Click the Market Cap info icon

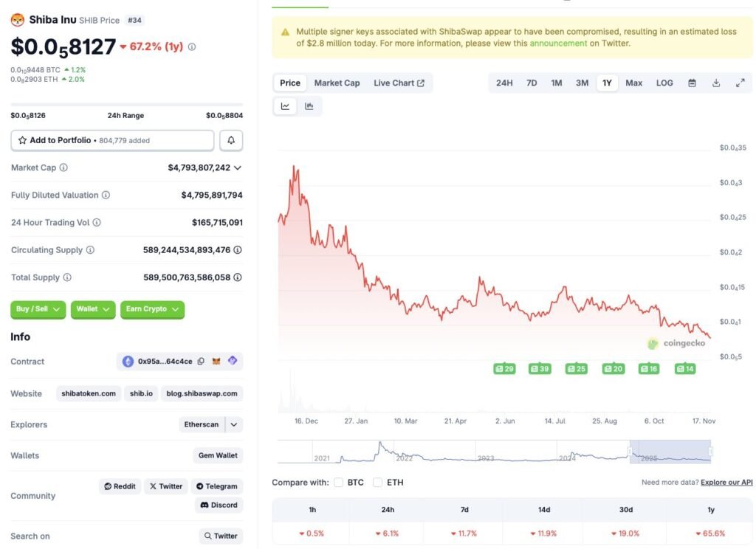click(63, 168)
